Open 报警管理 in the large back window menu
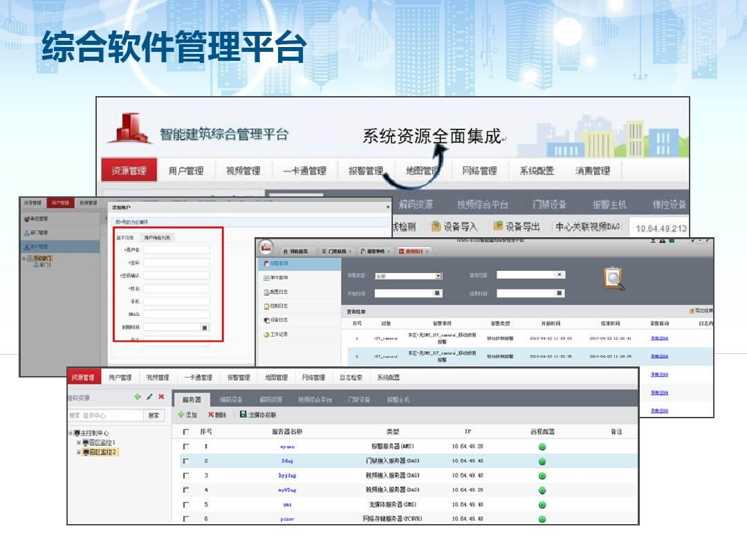This screenshot has height=560, width=747. (365, 171)
